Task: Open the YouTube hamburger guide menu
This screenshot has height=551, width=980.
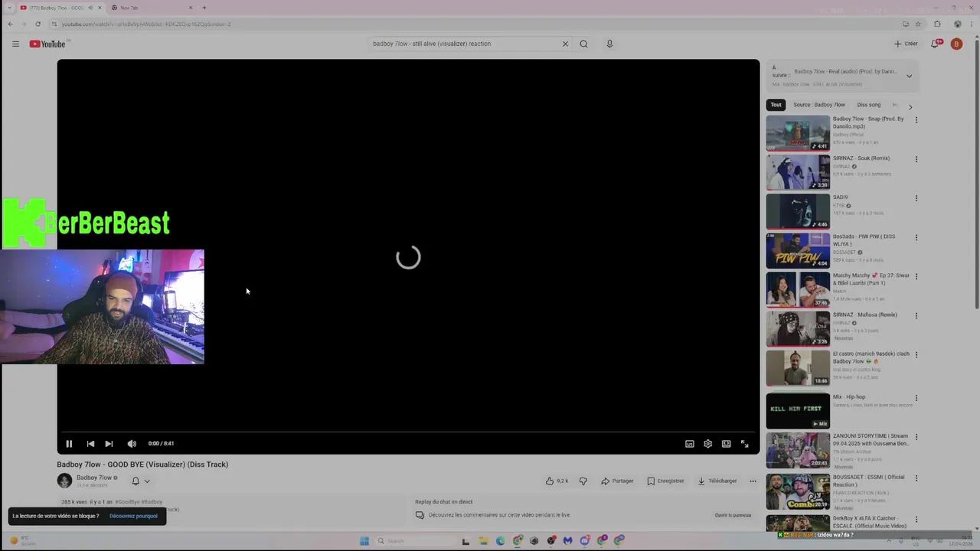Action: click(15, 44)
